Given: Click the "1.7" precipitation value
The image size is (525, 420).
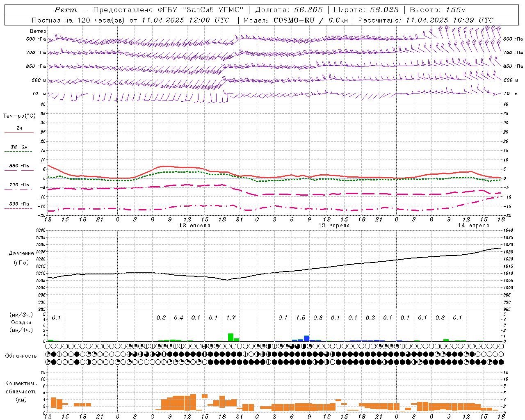Looking at the screenshot, I should pos(231,317).
